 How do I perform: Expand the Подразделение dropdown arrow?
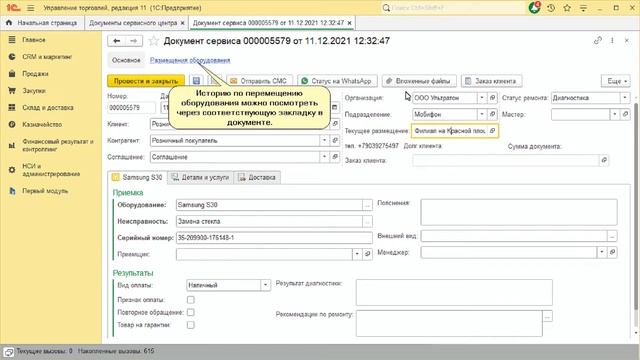[482, 114]
